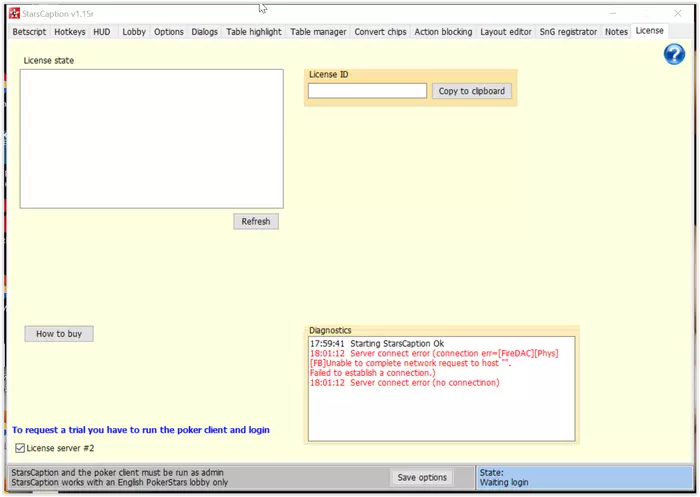The image size is (700, 497).
Task: Click the Save options button
Action: (x=422, y=477)
